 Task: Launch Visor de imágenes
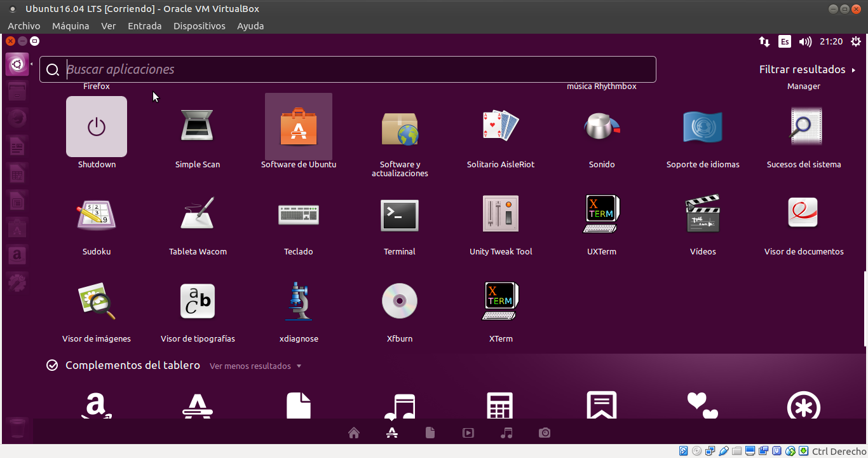(x=97, y=301)
